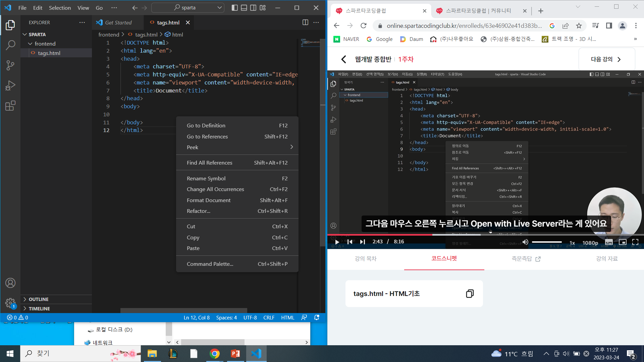Switch to the Get Started tab
Viewport: 644px width, 362px height.
118,22
